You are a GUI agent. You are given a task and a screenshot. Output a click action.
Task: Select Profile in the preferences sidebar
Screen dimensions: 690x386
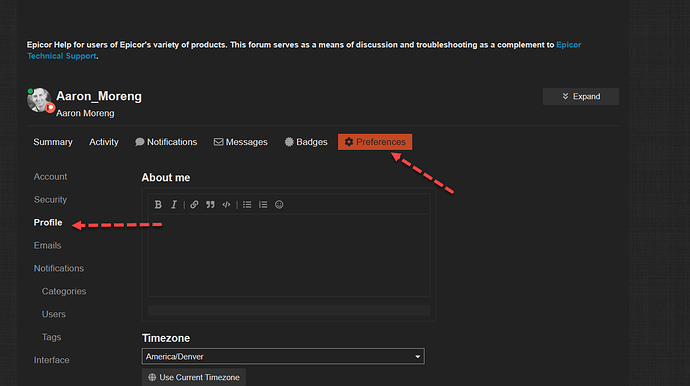(48, 223)
